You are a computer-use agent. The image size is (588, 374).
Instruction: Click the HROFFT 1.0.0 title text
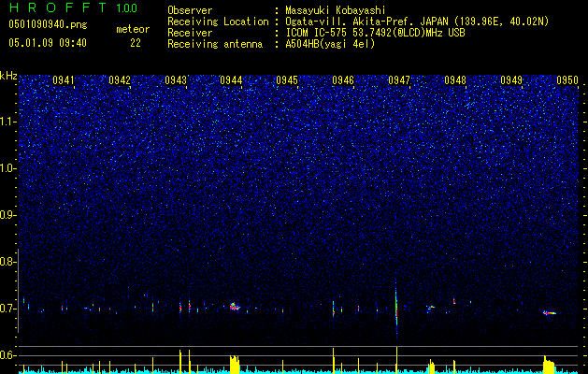click(73, 7)
